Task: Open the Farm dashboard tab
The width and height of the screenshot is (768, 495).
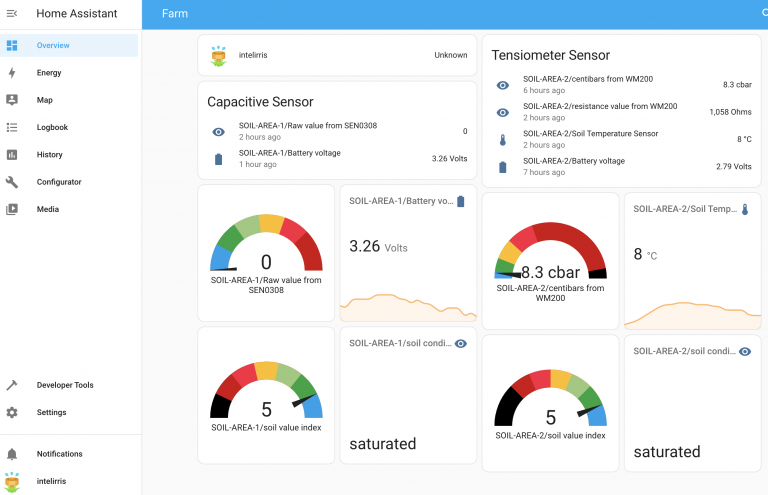Action: (175, 14)
